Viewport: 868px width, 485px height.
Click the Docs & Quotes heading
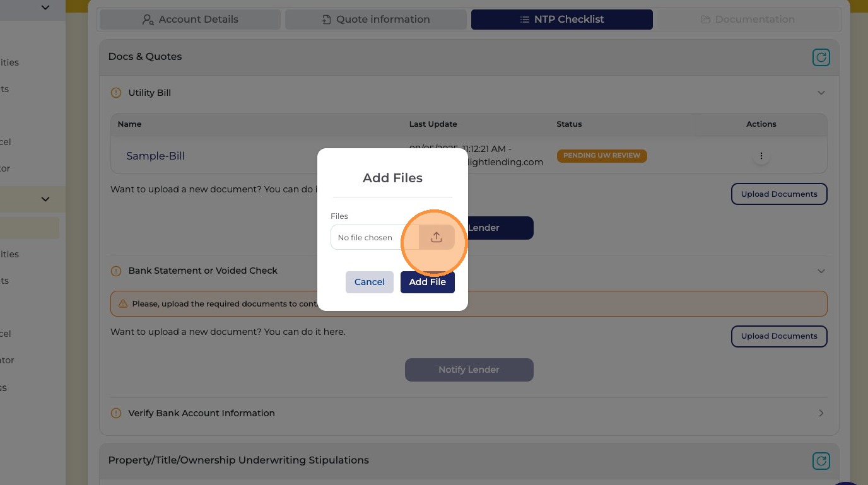(145, 57)
